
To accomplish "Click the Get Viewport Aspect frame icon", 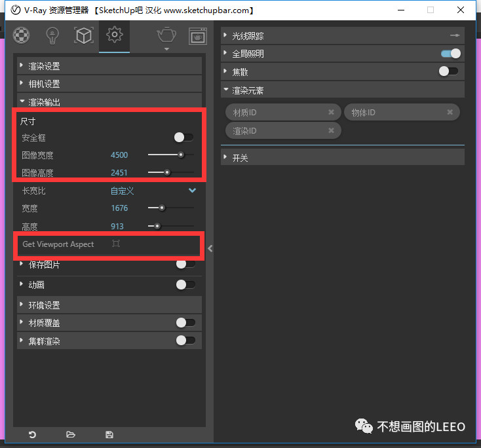I will click(x=116, y=244).
